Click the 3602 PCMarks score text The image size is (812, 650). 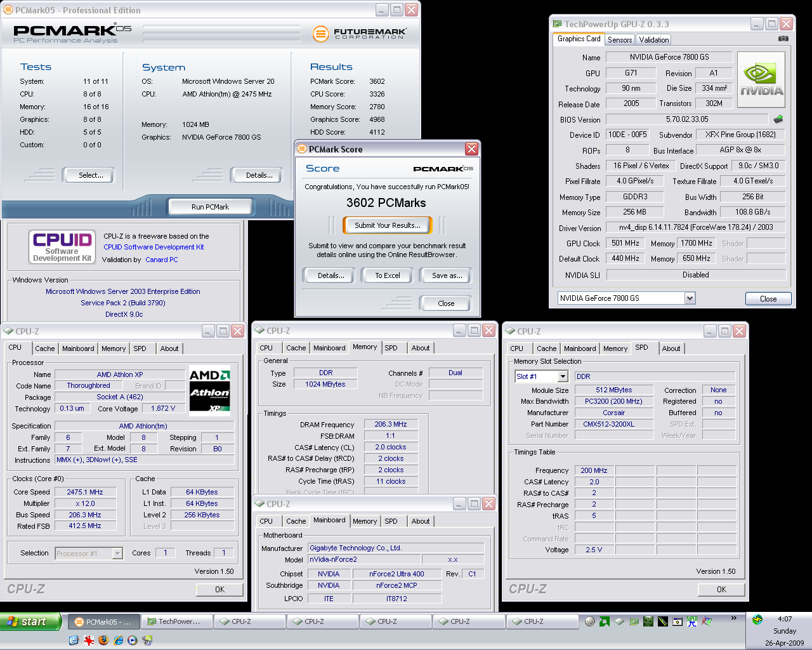tap(386, 203)
